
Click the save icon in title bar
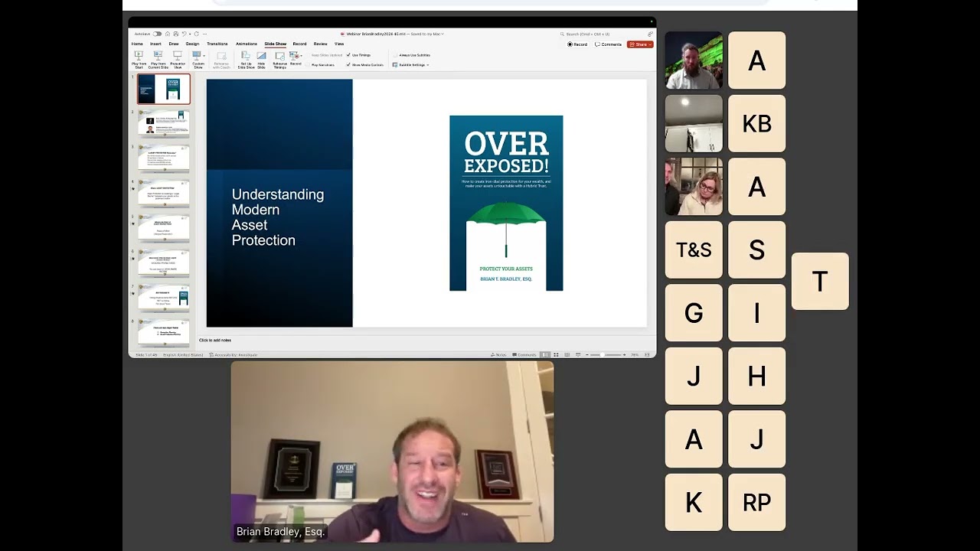pyautogui.click(x=176, y=34)
